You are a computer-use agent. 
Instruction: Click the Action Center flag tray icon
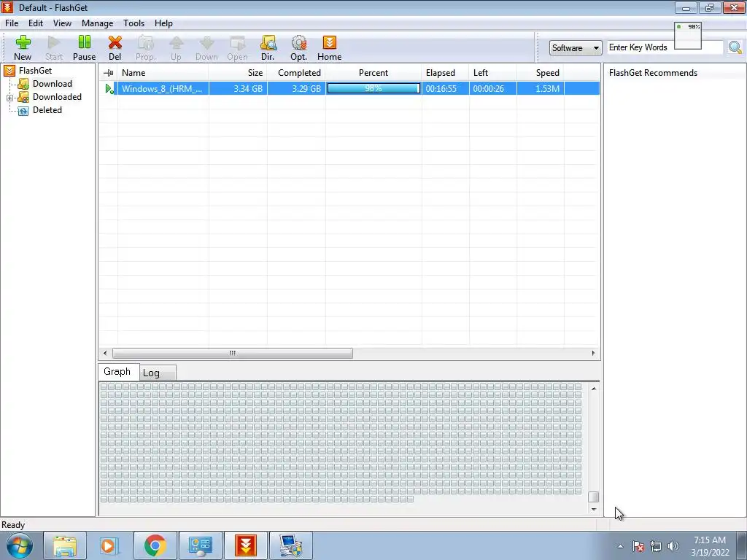pyautogui.click(x=638, y=546)
